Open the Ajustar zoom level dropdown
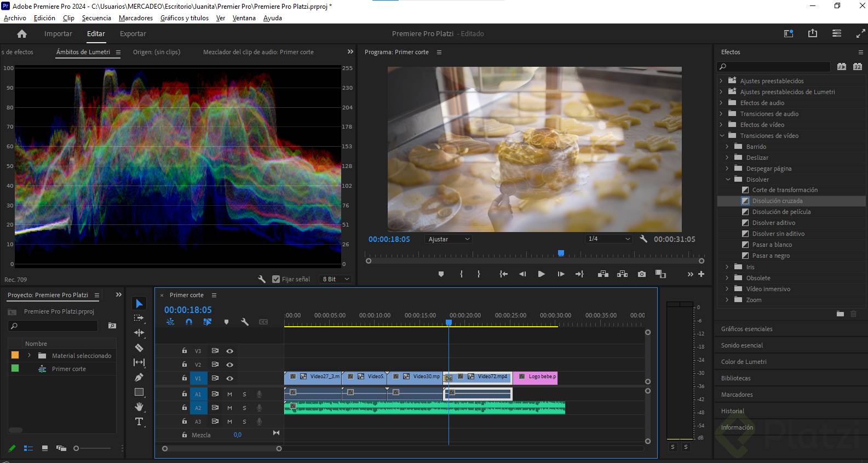Viewport: 868px width, 463px height. pyautogui.click(x=448, y=239)
